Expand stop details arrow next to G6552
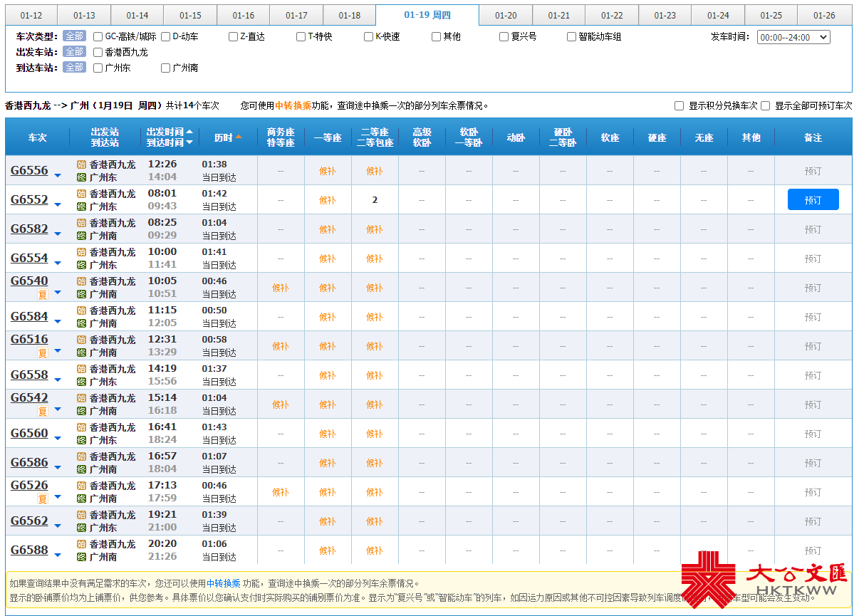859x616 pixels. pos(58,205)
